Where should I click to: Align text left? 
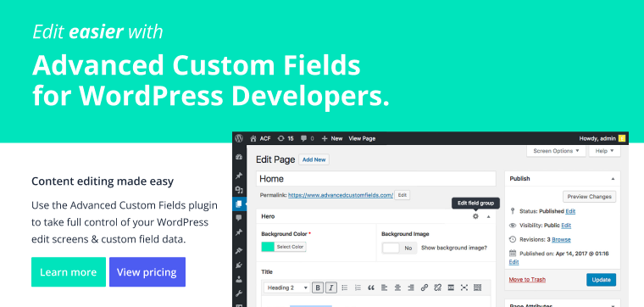coord(384,287)
